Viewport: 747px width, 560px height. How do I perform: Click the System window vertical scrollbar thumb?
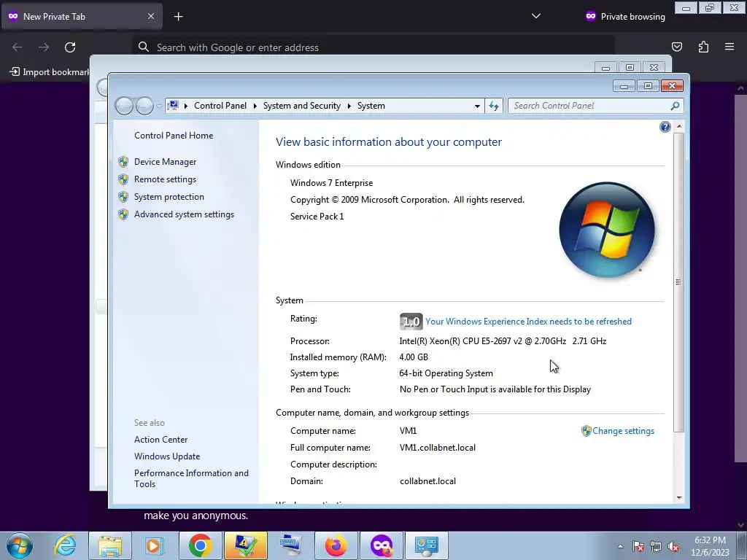[x=679, y=282]
